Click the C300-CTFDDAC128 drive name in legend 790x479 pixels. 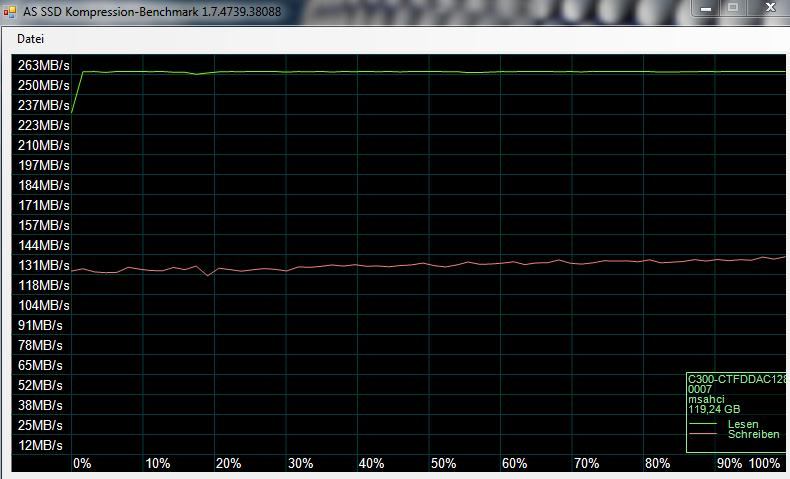737,379
